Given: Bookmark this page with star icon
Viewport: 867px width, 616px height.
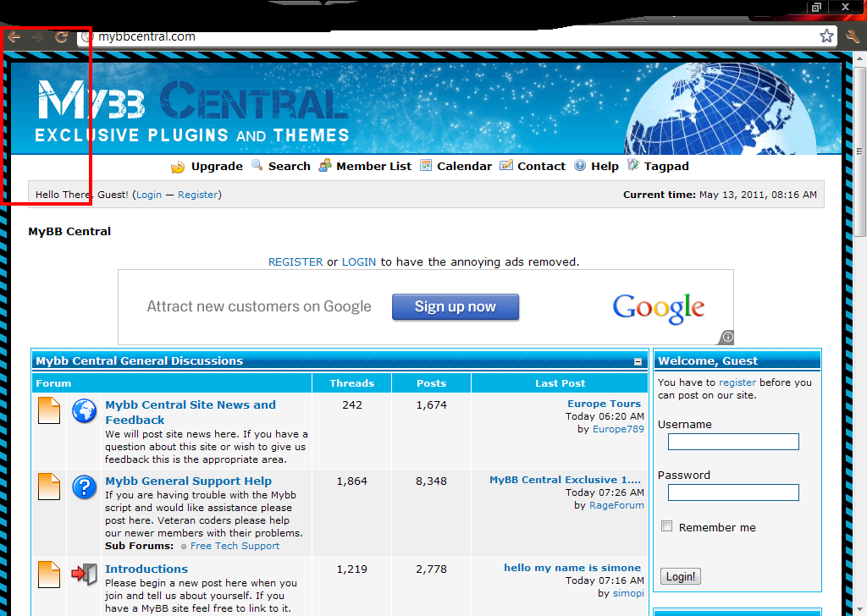Looking at the screenshot, I should pyautogui.click(x=826, y=36).
